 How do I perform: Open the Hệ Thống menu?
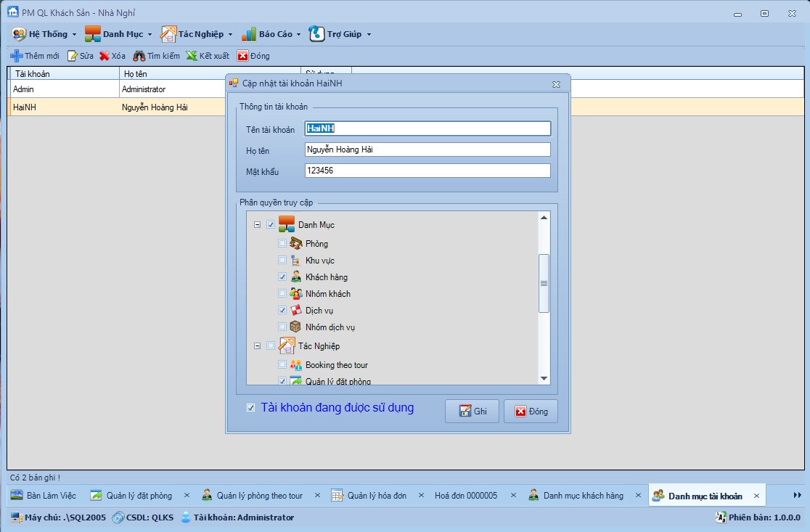44,34
